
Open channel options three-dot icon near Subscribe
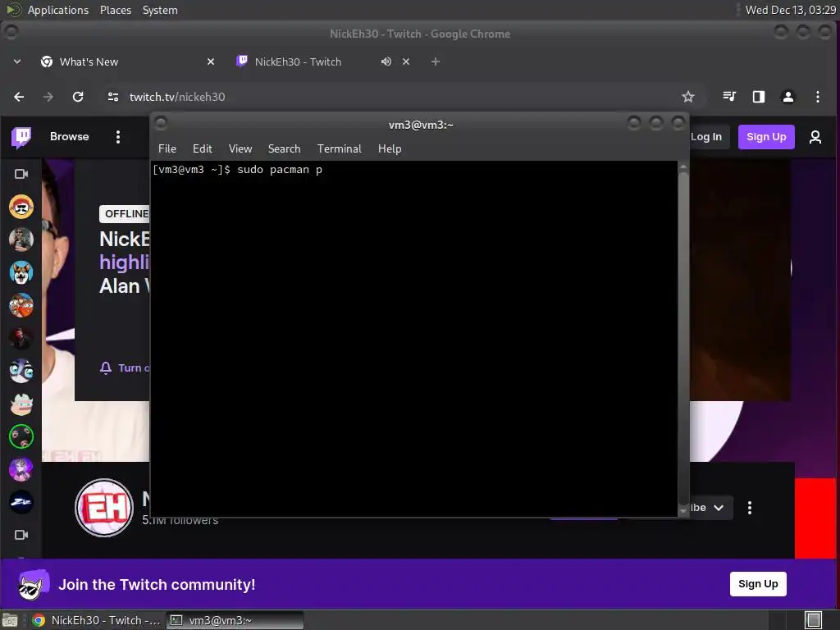click(750, 508)
